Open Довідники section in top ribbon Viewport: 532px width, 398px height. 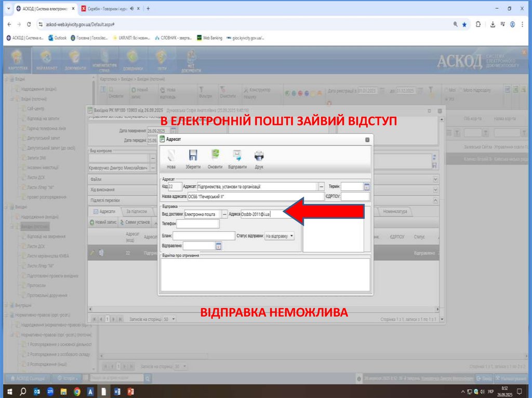click(132, 60)
